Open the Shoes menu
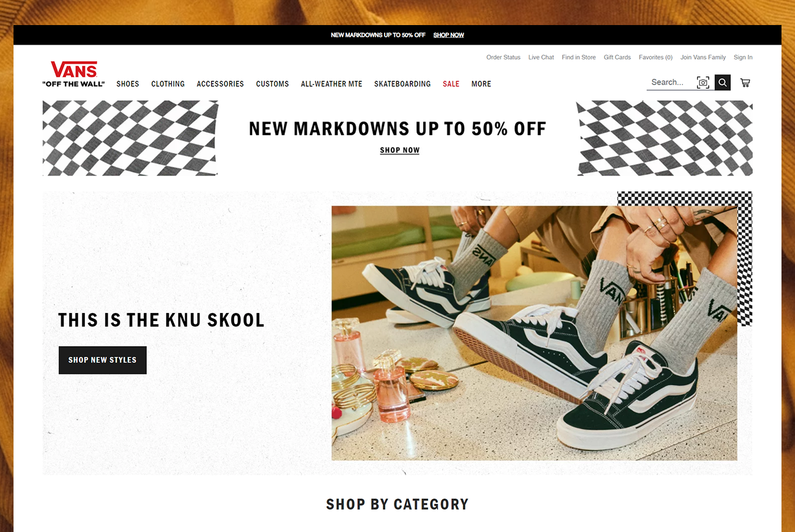795x532 pixels. (128, 84)
